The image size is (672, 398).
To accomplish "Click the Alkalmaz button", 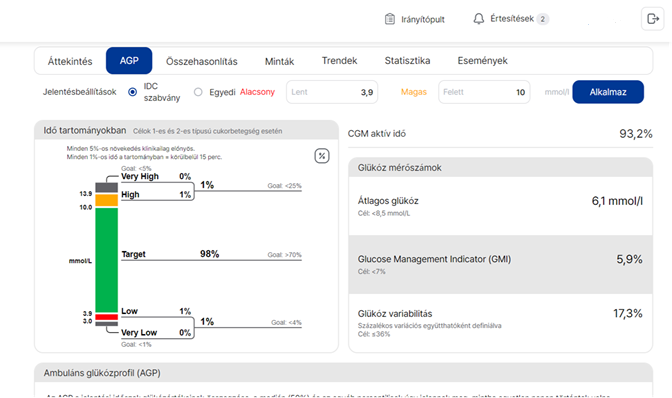I will (x=608, y=92).
